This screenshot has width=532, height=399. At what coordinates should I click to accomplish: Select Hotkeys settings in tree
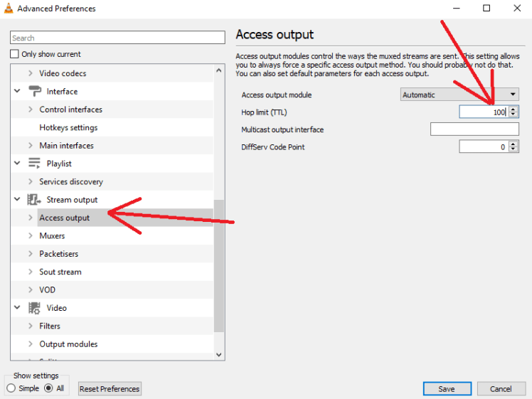coord(68,127)
